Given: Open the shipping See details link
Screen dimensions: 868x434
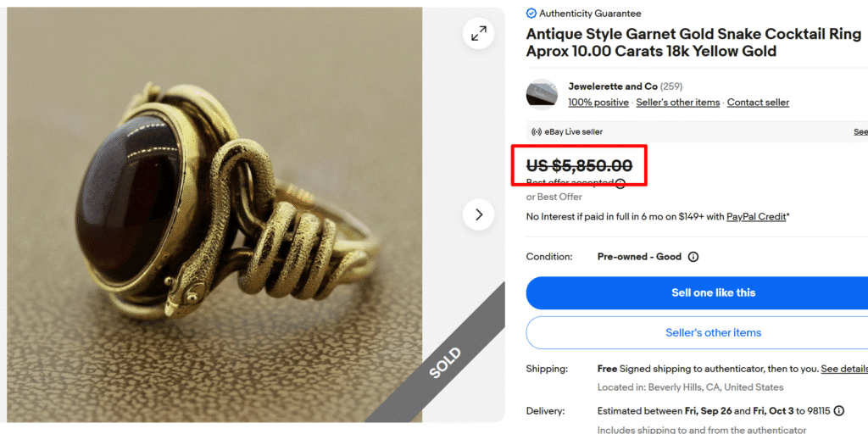Looking at the screenshot, I should (843, 369).
